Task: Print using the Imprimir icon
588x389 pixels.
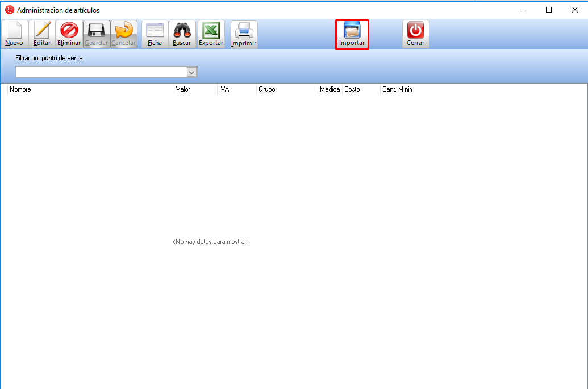Action: [x=244, y=34]
